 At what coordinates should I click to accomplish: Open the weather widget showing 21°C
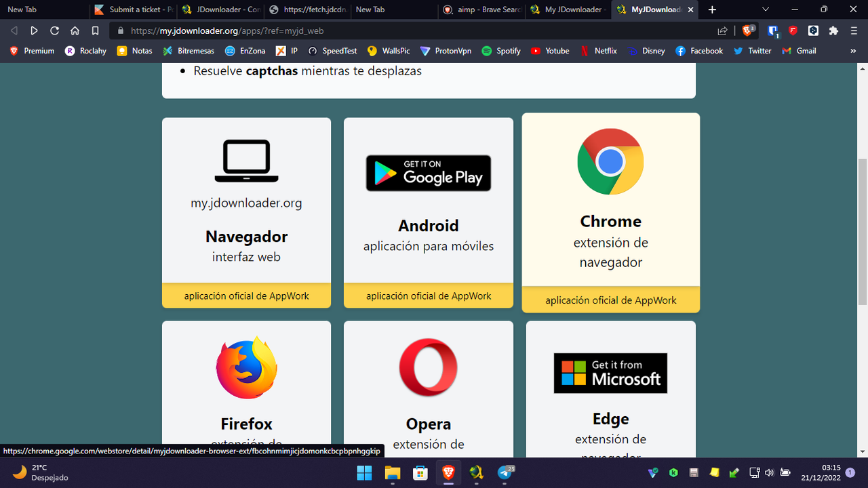coord(41,472)
